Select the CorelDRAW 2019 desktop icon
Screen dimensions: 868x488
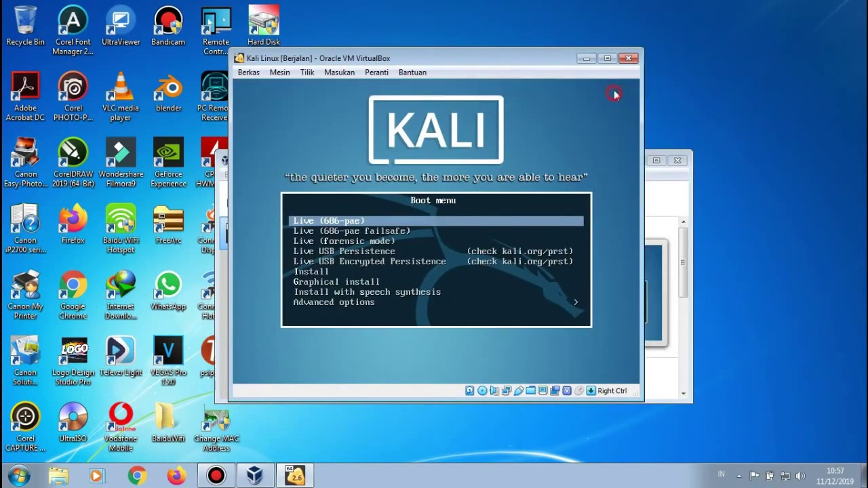(x=73, y=163)
